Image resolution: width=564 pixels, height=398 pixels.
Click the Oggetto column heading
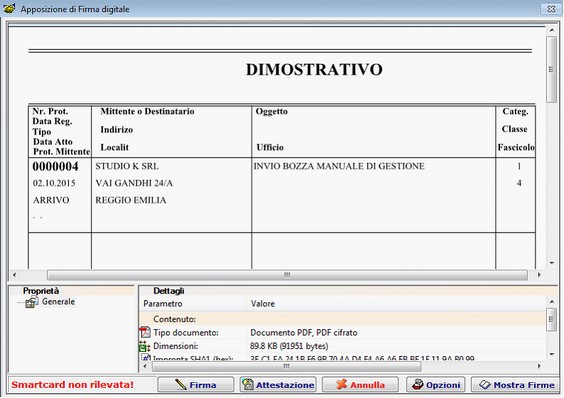coord(272,112)
